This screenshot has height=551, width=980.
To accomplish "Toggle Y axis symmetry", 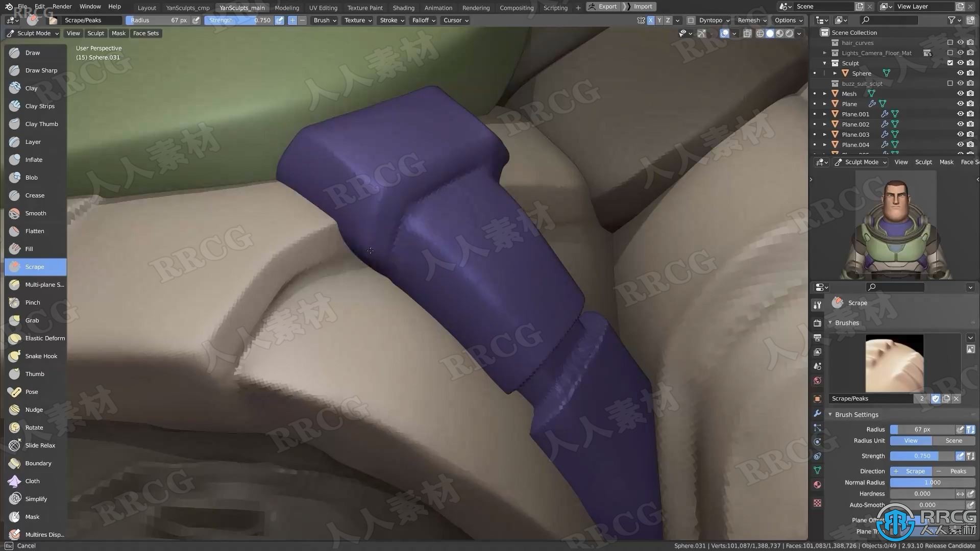I will pyautogui.click(x=659, y=20).
